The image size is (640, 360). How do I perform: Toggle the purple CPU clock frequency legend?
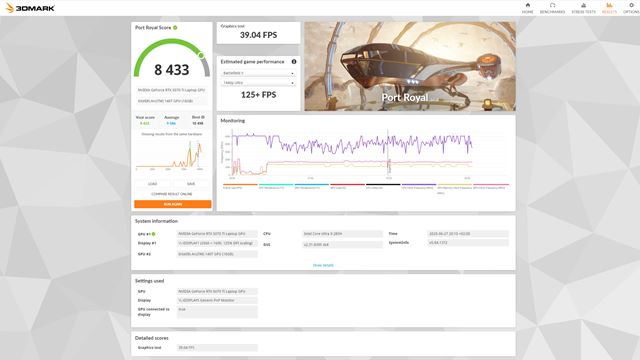419,186
